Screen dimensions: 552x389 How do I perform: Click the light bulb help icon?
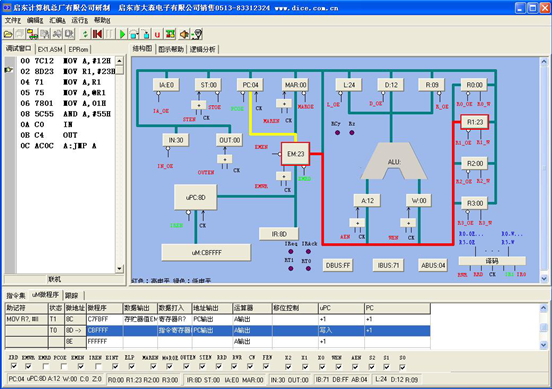point(197,34)
